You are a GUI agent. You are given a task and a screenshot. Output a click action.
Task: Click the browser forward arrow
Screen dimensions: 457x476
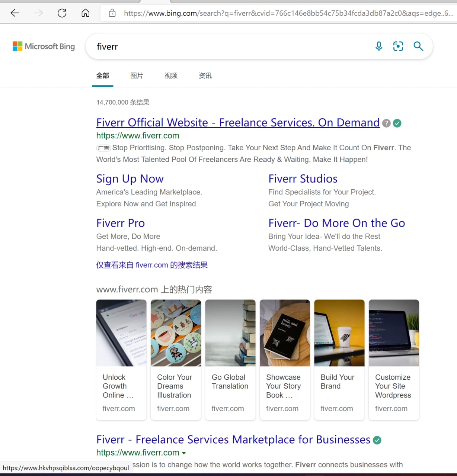click(x=38, y=13)
